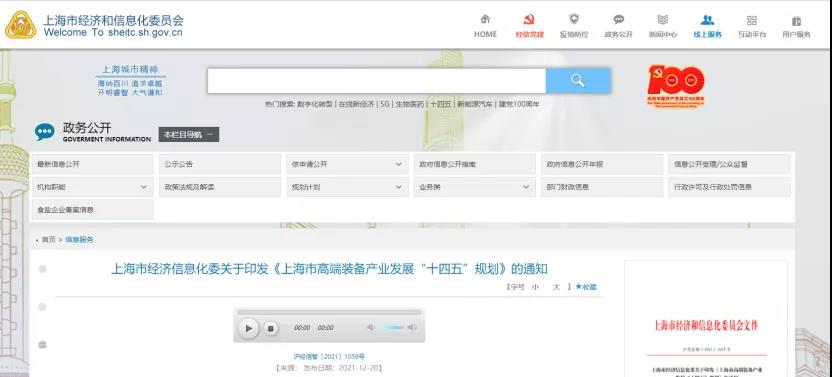Click in the site search box

click(376, 81)
